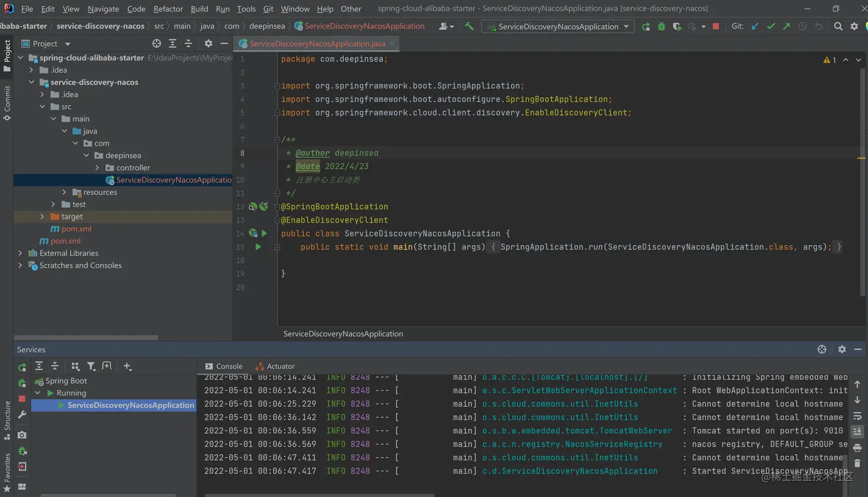Open run configuration ServiceDiscoveryNacosApplication dropdown
Viewport: 868px width, 497px height.
tap(557, 26)
